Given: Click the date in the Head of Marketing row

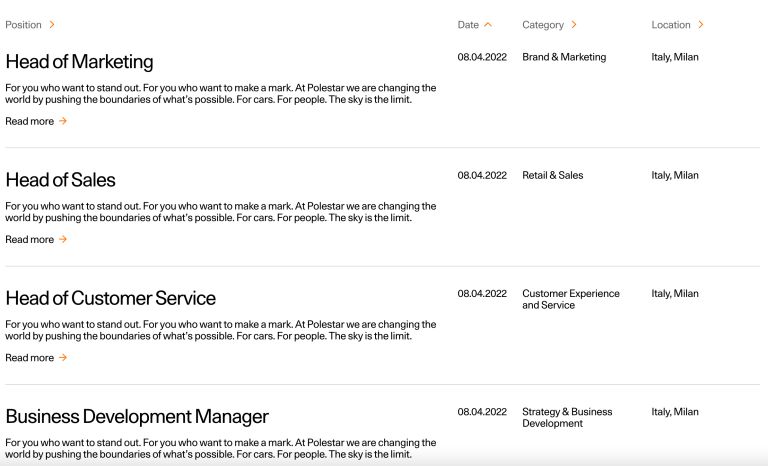Looking at the screenshot, I should coord(482,57).
